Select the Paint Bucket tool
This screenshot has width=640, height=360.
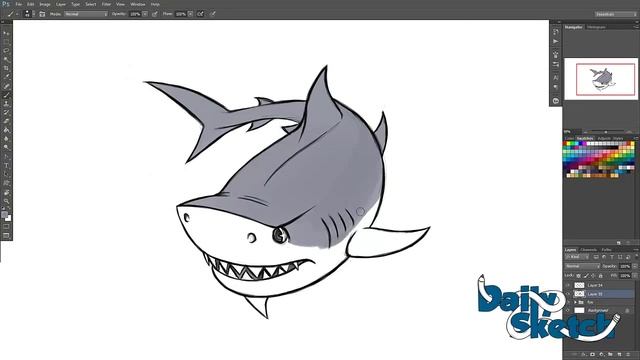click(x=6, y=130)
